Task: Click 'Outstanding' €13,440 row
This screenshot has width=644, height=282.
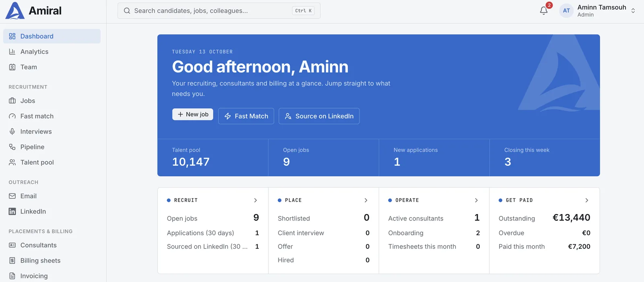Action: point(545,218)
